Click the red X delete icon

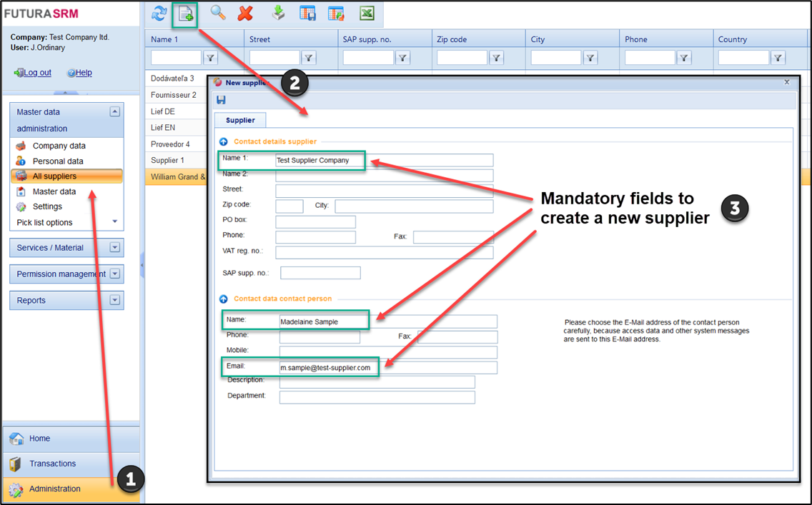click(245, 14)
